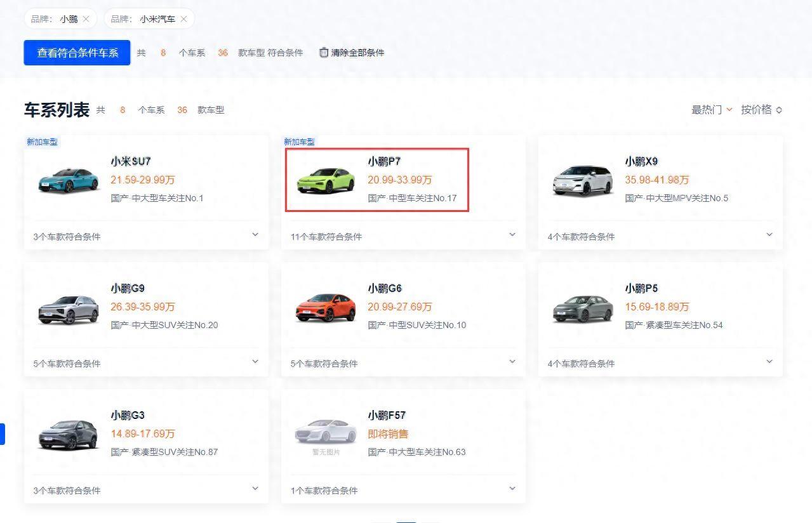Open the 小鹏X9 title link

641,161
